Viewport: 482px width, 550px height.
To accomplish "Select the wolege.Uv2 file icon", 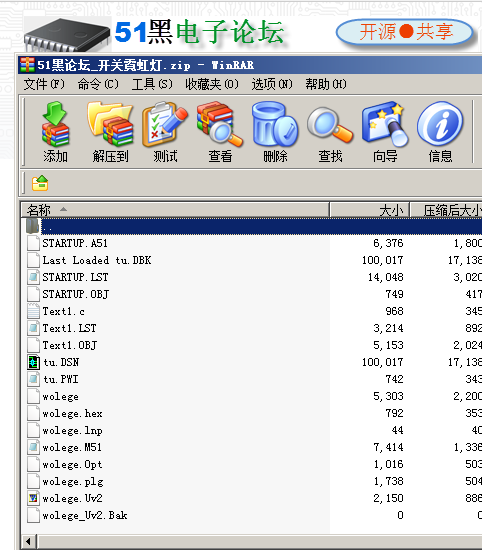I will pos(33,498).
